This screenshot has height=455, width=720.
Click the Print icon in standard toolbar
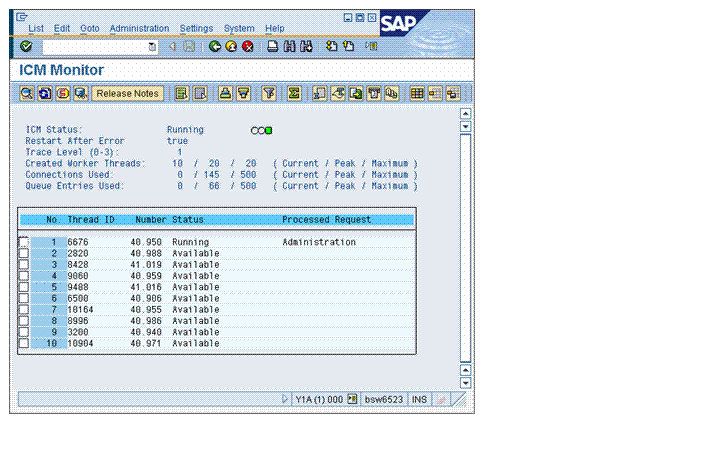(272, 46)
